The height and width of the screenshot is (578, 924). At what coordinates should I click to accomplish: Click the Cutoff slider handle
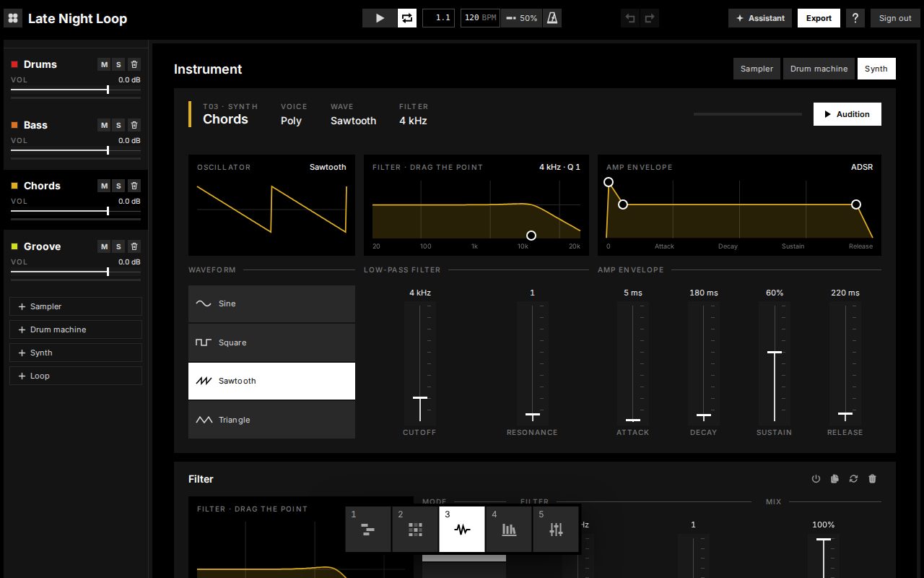coord(420,397)
